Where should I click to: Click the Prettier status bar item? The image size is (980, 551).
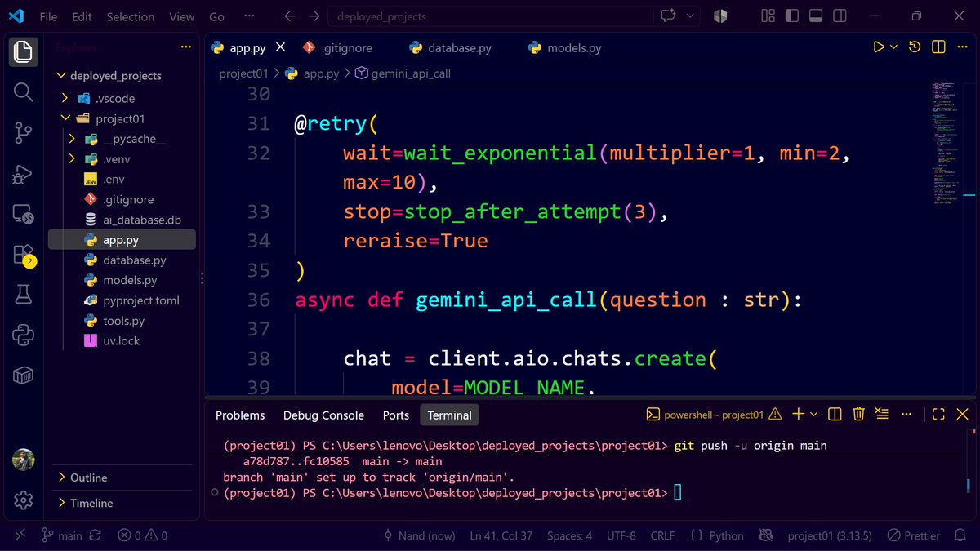pos(914,535)
